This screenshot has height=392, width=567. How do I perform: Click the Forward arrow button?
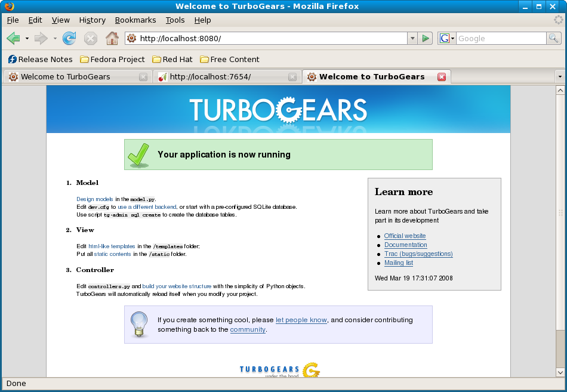pyautogui.click(x=41, y=38)
